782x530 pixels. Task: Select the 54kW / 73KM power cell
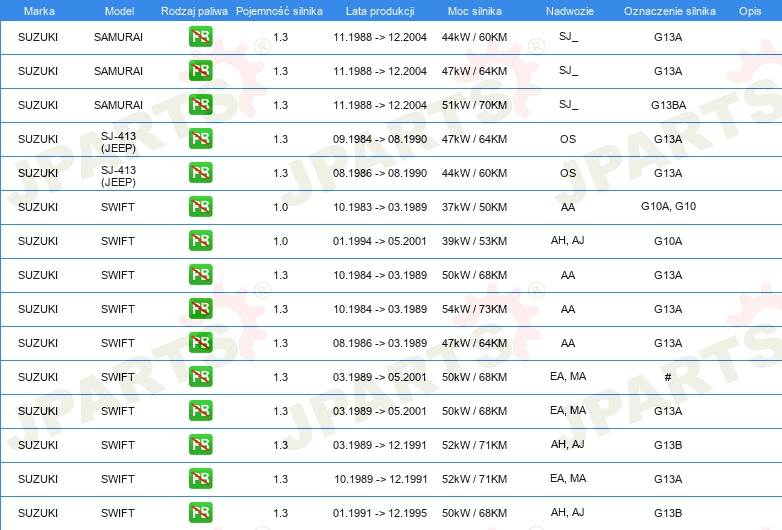click(x=474, y=309)
